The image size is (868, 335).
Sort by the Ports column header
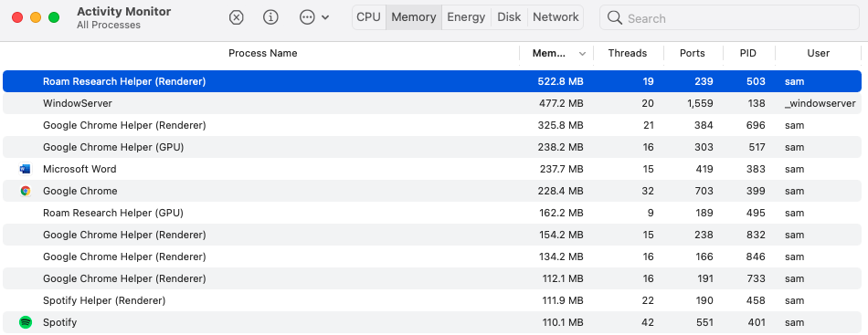pyautogui.click(x=693, y=53)
